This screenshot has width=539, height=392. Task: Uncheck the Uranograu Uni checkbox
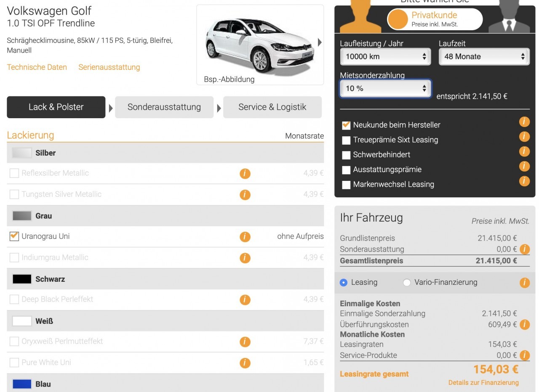pos(14,236)
